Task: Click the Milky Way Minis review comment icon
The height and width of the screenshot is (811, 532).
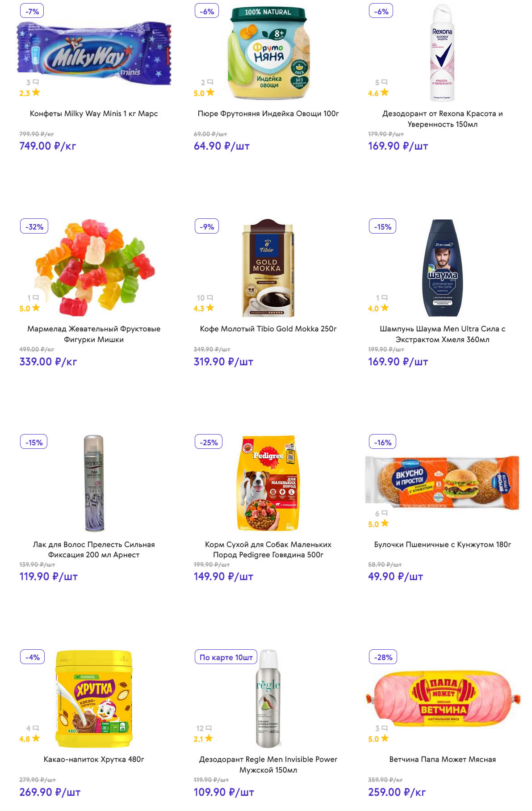Action: (x=36, y=82)
